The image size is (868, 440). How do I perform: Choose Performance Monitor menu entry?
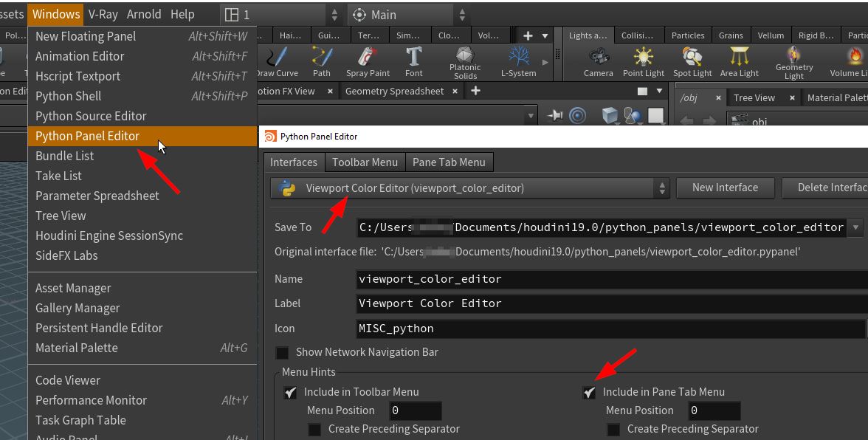[x=142, y=401]
